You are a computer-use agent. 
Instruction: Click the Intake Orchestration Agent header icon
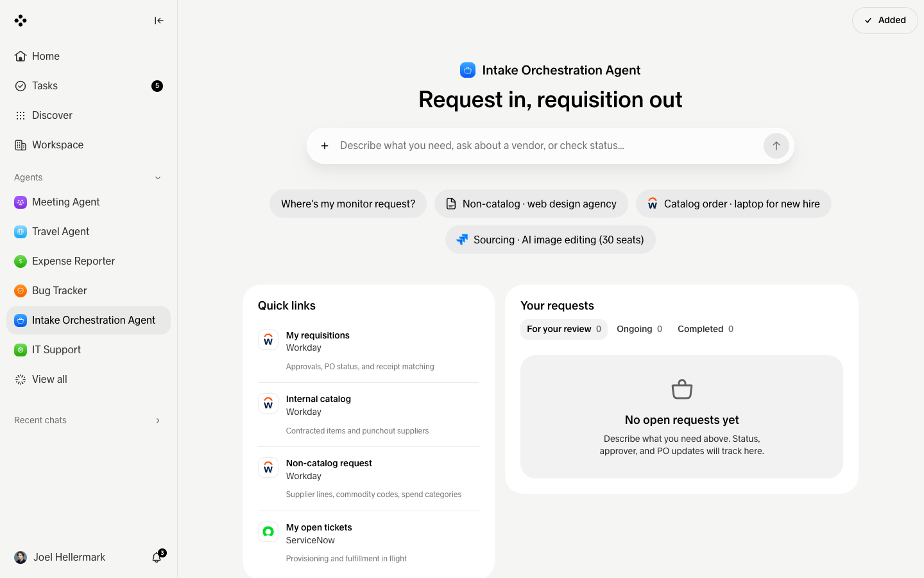click(x=468, y=70)
